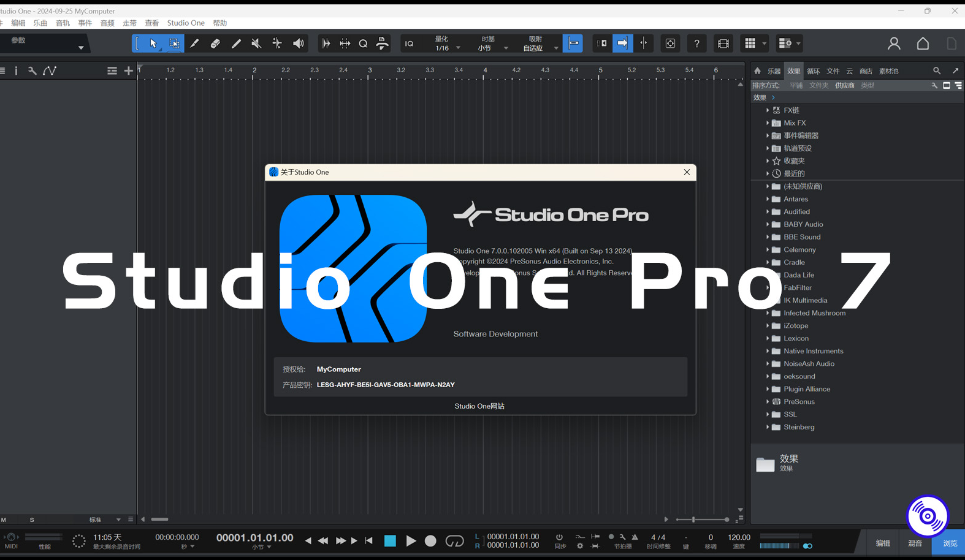The image size is (965, 560).
Task: Click the Stop button in transport
Action: coord(390,541)
